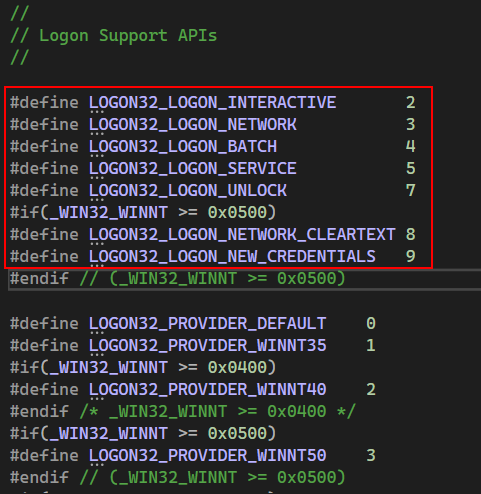The width and height of the screenshot is (481, 494).
Task: Click the 0x0400 value in the #if line
Action: [237, 367]
